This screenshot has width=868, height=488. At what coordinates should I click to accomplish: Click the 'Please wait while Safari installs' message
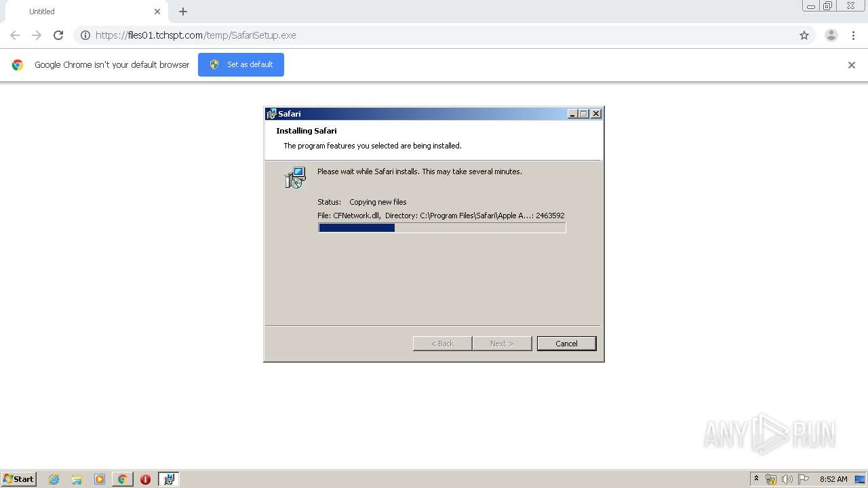pyautogui.click(x=420, y=171)
